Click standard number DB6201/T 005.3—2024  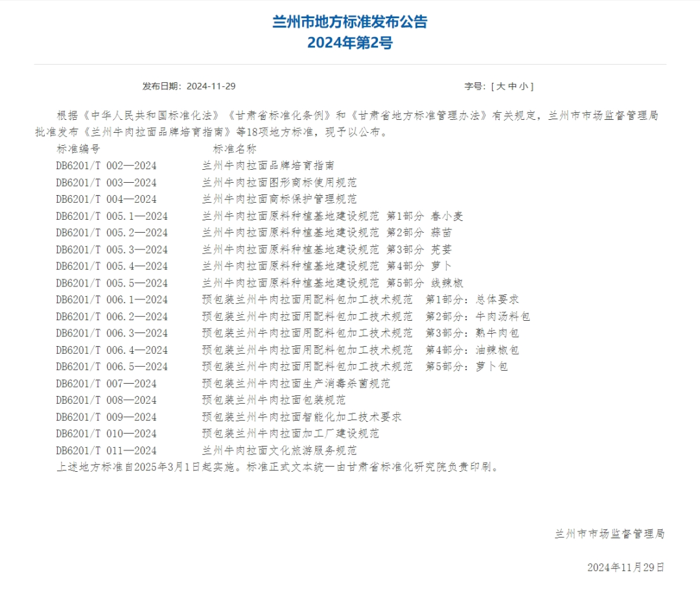click(x=111, y=250)
